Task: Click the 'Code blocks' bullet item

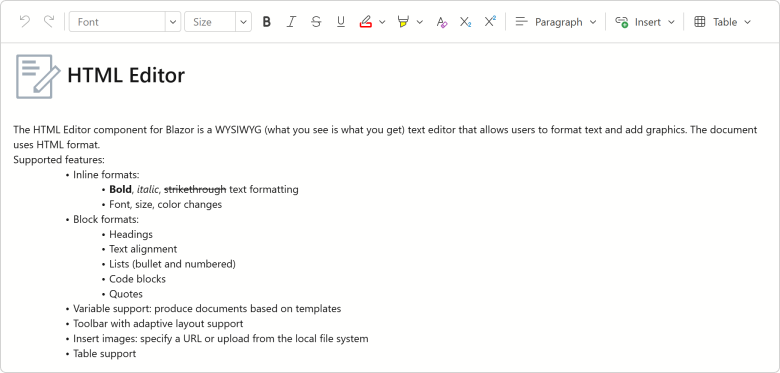Action: tap(137, 279)
